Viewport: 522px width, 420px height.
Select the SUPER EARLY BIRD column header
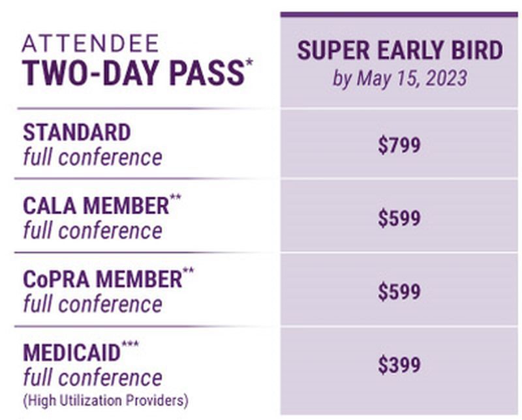click(400, 50)
